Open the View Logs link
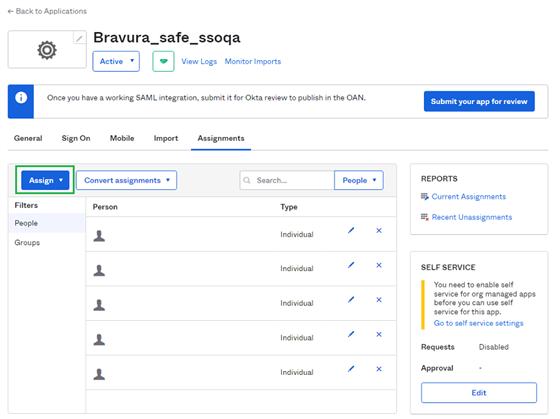 tap(199, 61)
